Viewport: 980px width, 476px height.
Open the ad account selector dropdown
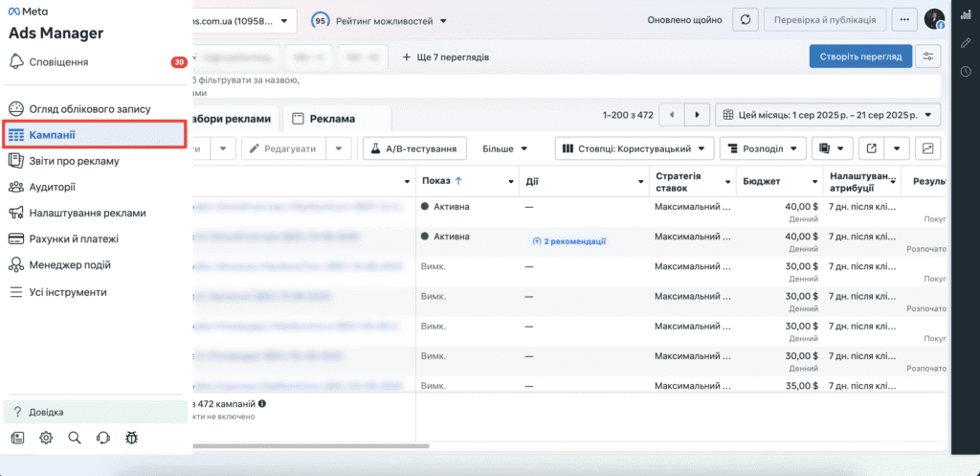point(245,21)
